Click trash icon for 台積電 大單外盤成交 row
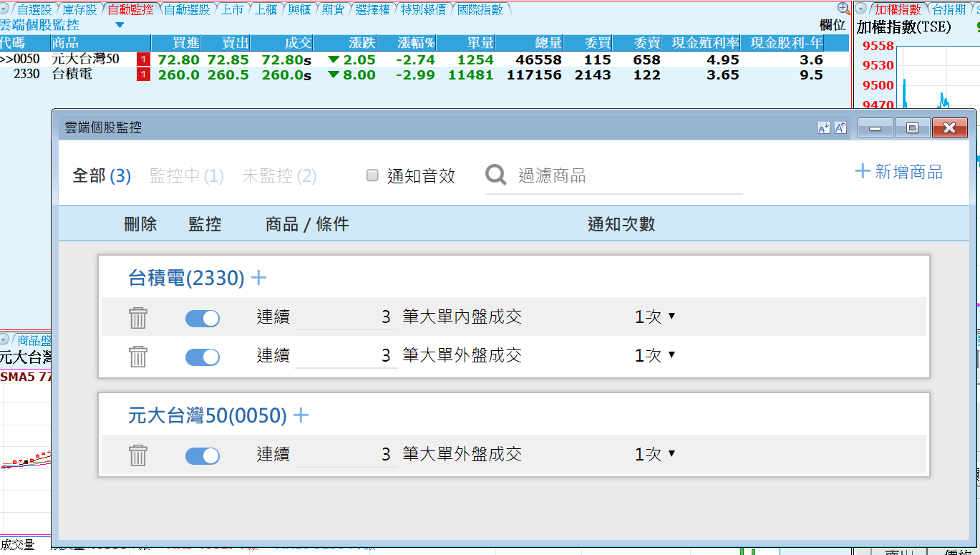 point(138,356)
